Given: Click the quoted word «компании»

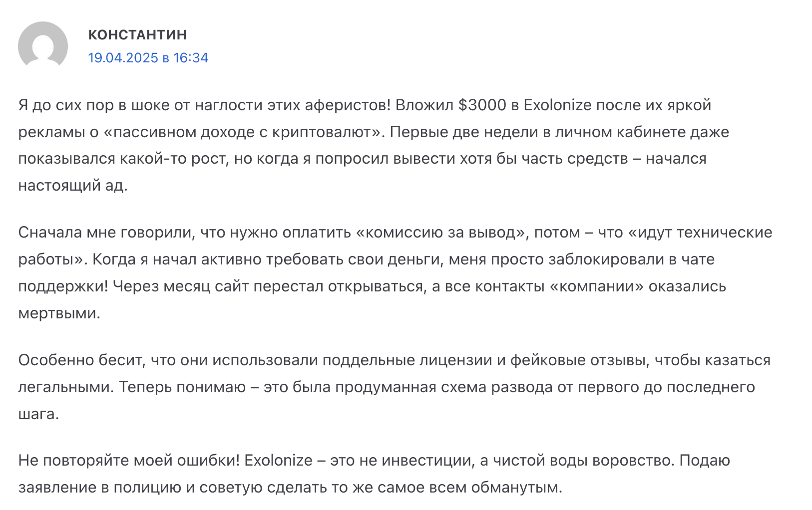Looking at the screenshot, I should coord(596,286).
